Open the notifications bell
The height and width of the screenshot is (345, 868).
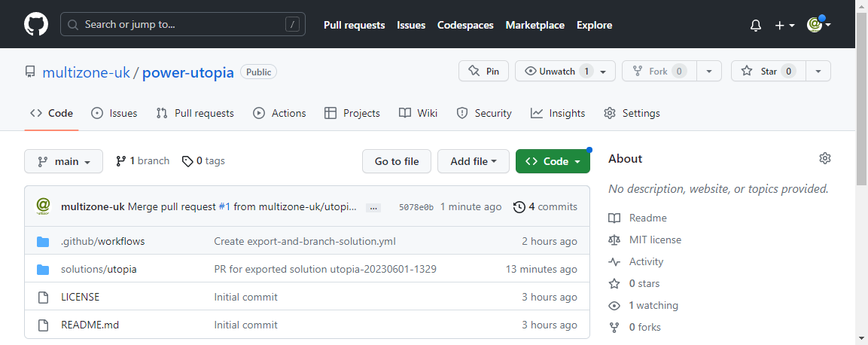(756, 25)
